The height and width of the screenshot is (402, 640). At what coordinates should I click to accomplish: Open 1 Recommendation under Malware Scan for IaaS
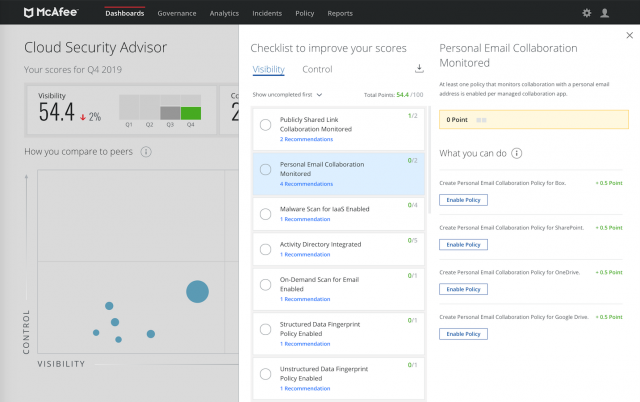click(x=305, y=219)
